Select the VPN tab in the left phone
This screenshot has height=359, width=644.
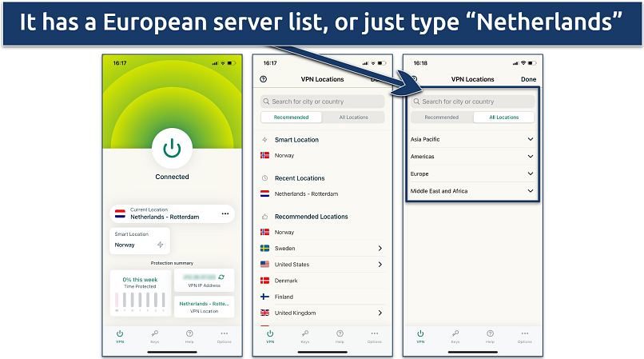pyautogui.click(x=120, y=336)
